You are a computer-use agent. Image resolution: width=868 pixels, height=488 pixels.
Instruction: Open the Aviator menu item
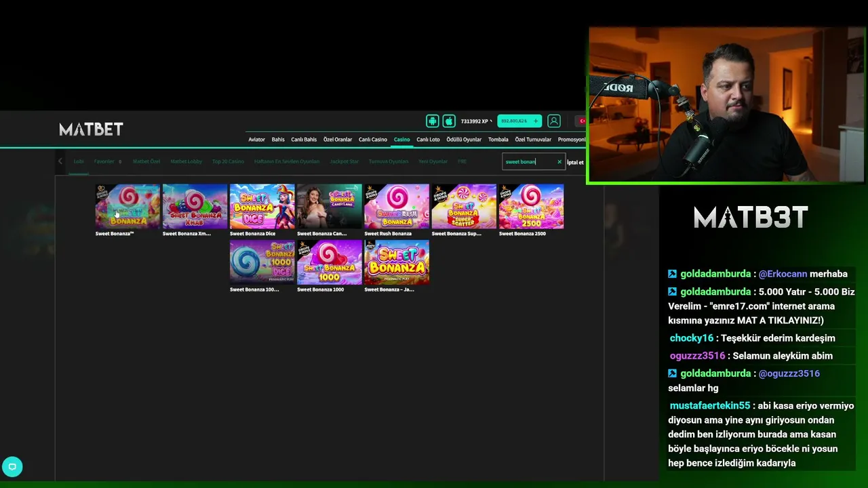click(x=256, y=140)
